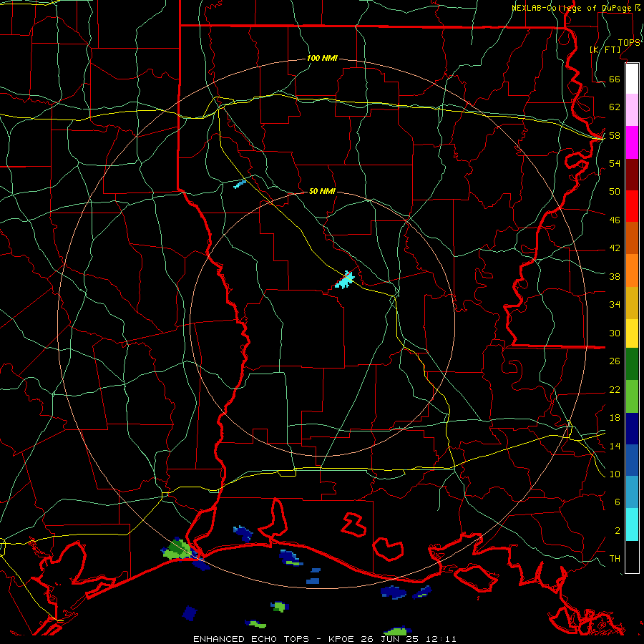Click 'KPOE' station ID in the caption
Viewport: 644px width, 644px height.
(x=342, y=639)
